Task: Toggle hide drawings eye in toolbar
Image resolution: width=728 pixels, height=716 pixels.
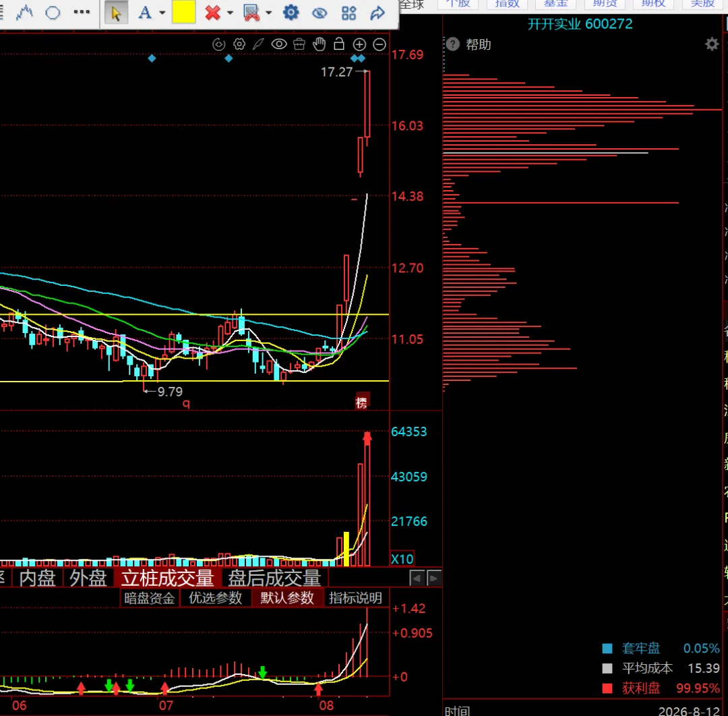Action: pyautogui.click(x=320, y=13)
